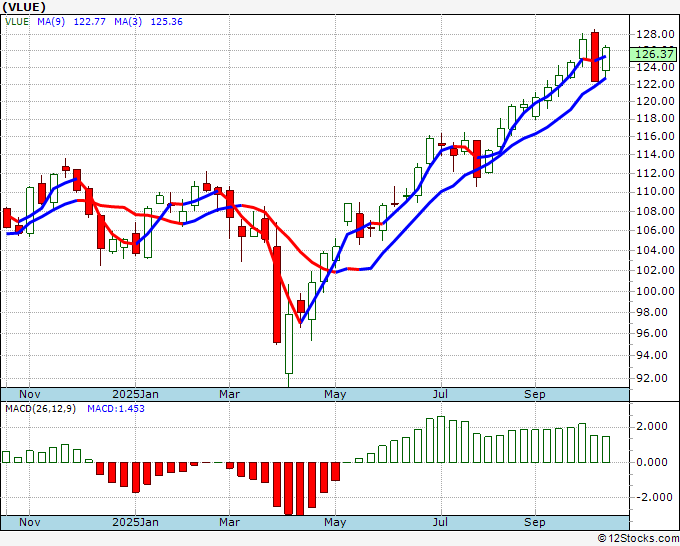
Task: Select the MA(3) value 125.36
Action: pos(167,22)
